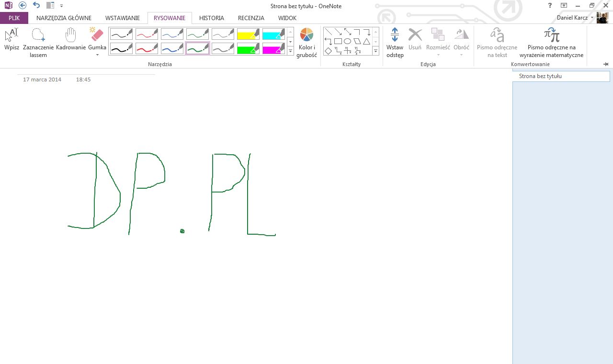
Task: Select the thin black pen
Action: (x=121, y=34)
